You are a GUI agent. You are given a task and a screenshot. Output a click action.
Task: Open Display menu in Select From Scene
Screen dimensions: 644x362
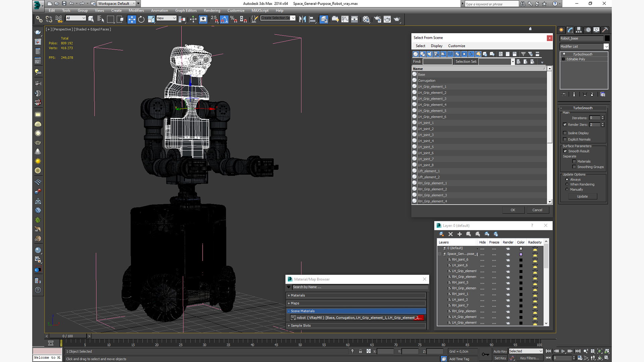(x=436, y=46)
